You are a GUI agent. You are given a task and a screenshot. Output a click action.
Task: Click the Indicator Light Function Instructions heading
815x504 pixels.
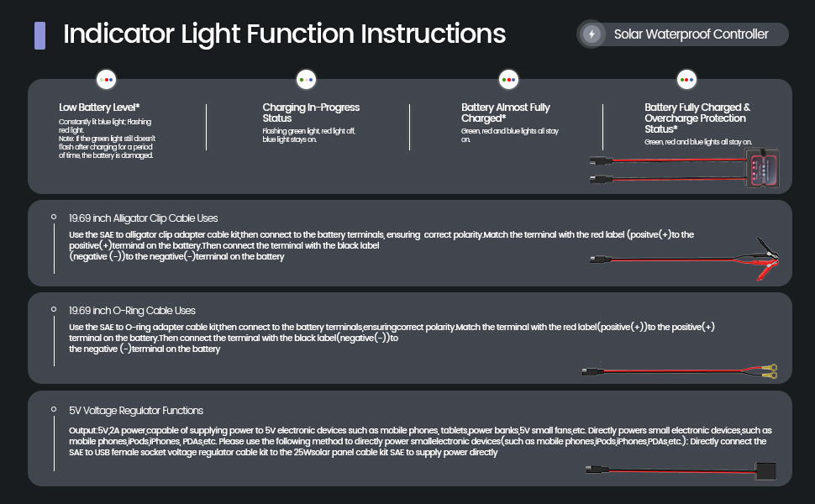284,34
